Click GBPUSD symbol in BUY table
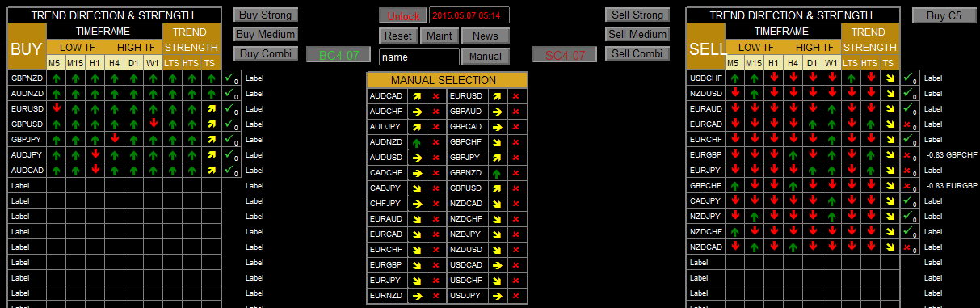Viewport: 980px width, 308px height. point(27,124)
